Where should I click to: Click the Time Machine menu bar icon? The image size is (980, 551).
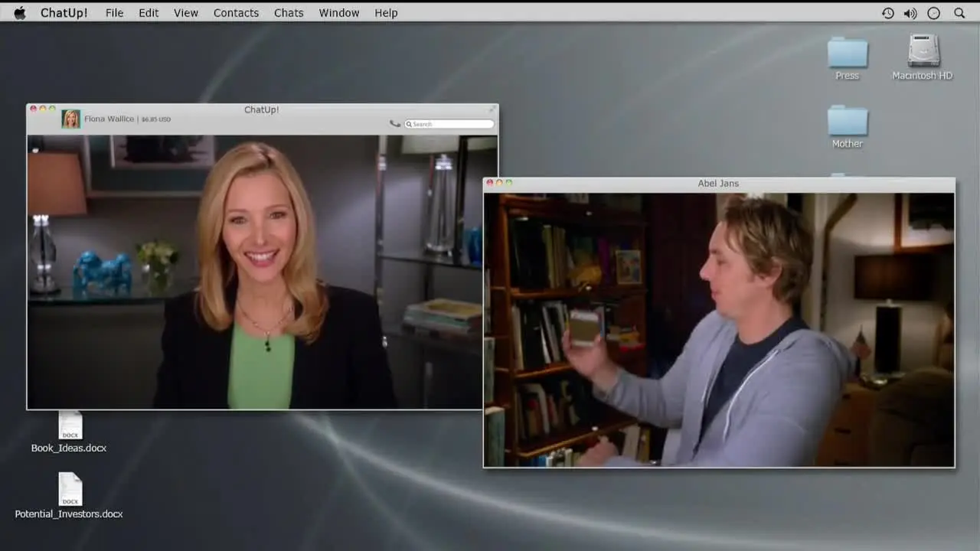click(888, 13)
